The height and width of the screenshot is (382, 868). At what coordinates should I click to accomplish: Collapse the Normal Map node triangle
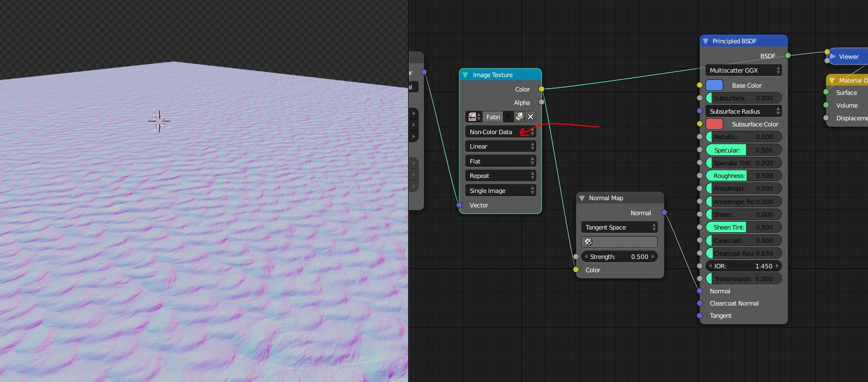coord(582,198)
